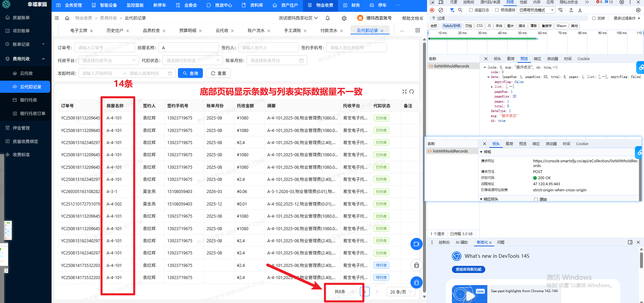
Task: Clear the network log in DevTools
Action: [x=440, y=10]
